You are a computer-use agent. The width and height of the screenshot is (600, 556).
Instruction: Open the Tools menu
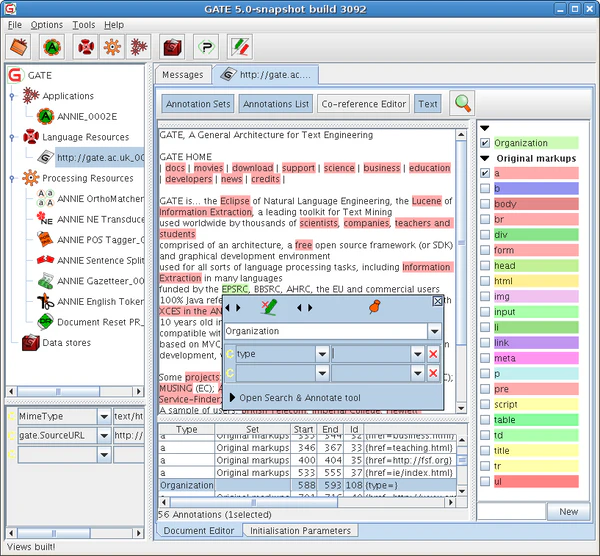tap(84, 24)
